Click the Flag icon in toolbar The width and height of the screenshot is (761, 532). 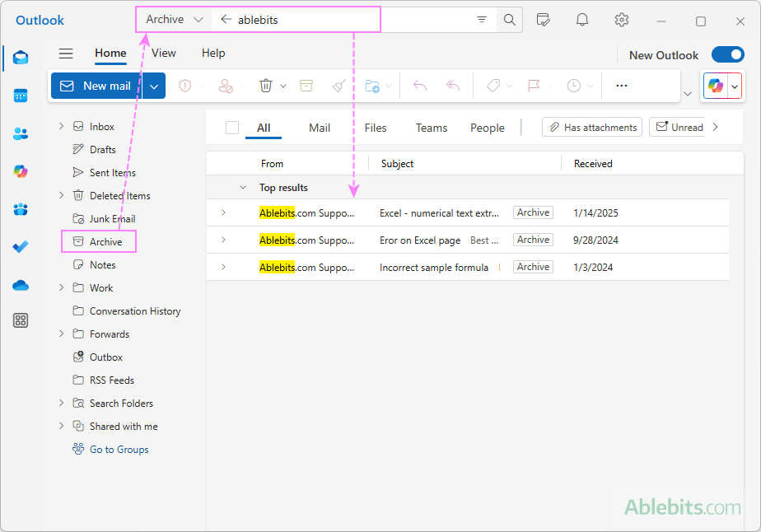click(x=534, y=86)
